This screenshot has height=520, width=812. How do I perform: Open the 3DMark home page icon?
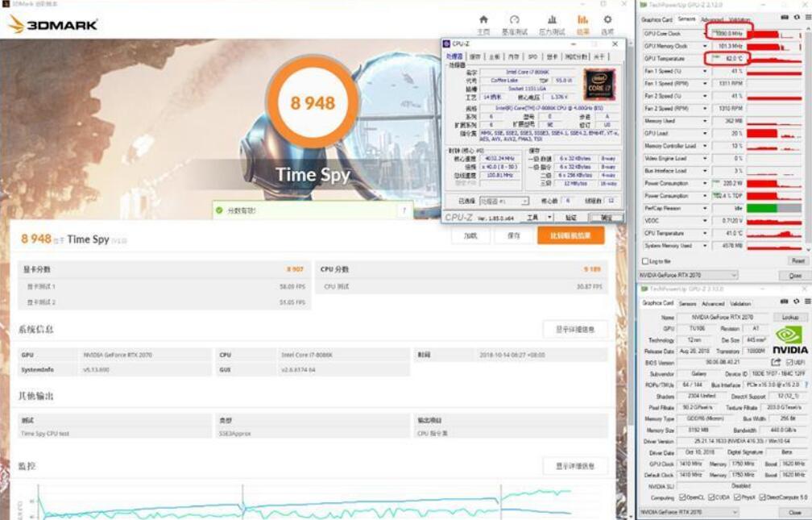pyautogui.click(x=483, y=19)
